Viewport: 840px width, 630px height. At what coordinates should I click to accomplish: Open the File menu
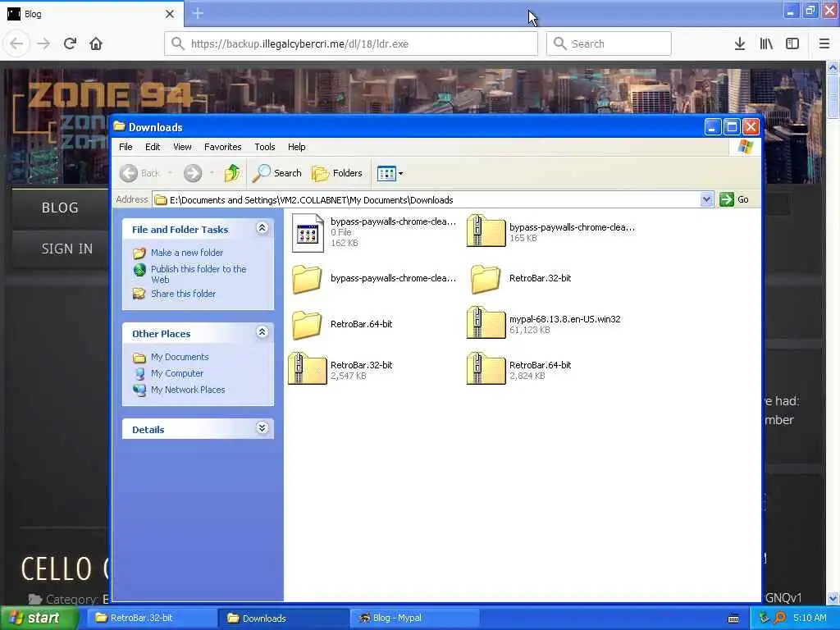click(x=126, y=147)
